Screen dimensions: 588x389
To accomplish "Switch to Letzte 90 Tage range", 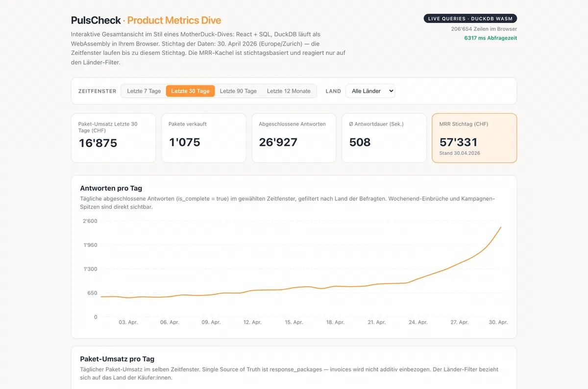I will (x=238, y=91).
